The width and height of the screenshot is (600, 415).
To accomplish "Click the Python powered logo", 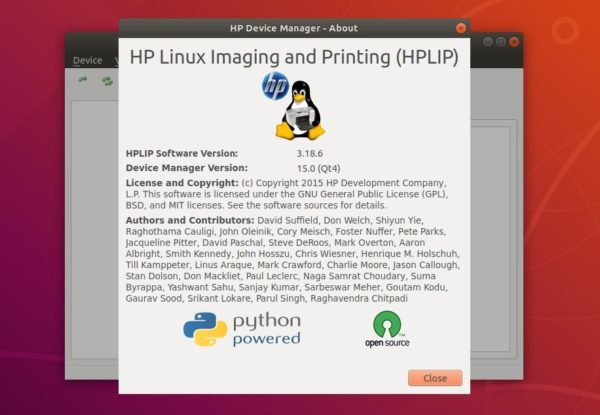I will [242, 329].
